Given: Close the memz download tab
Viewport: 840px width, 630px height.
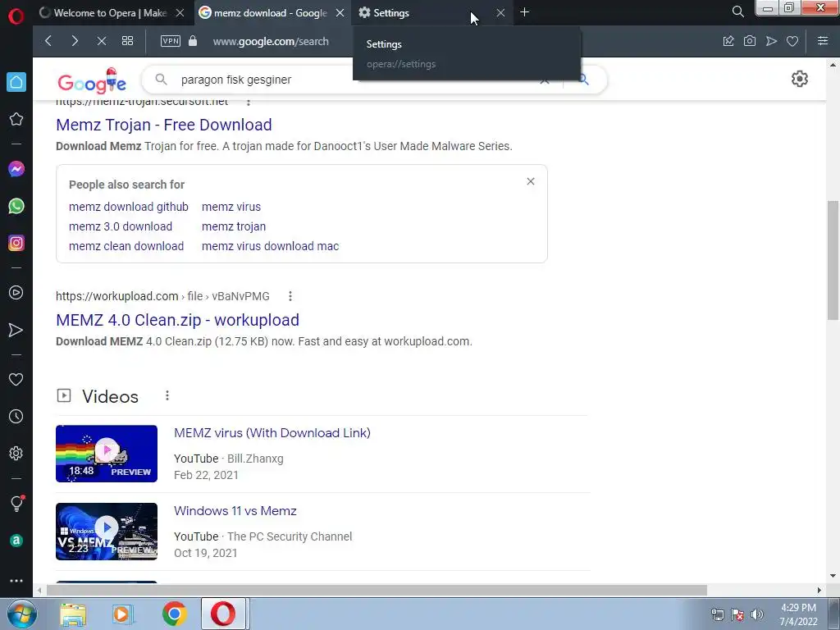Looking at the screenshot, I should click(x=340, y=12).
